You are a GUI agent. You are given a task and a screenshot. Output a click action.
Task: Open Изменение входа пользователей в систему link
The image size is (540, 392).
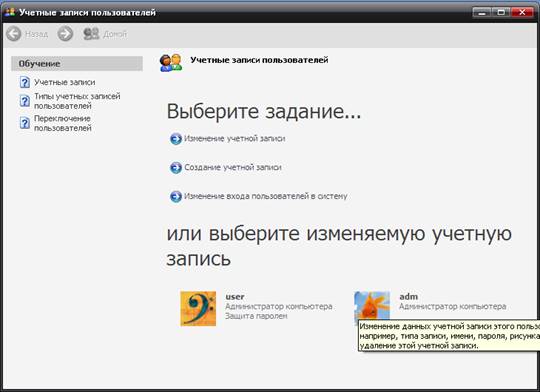point(266,196)
